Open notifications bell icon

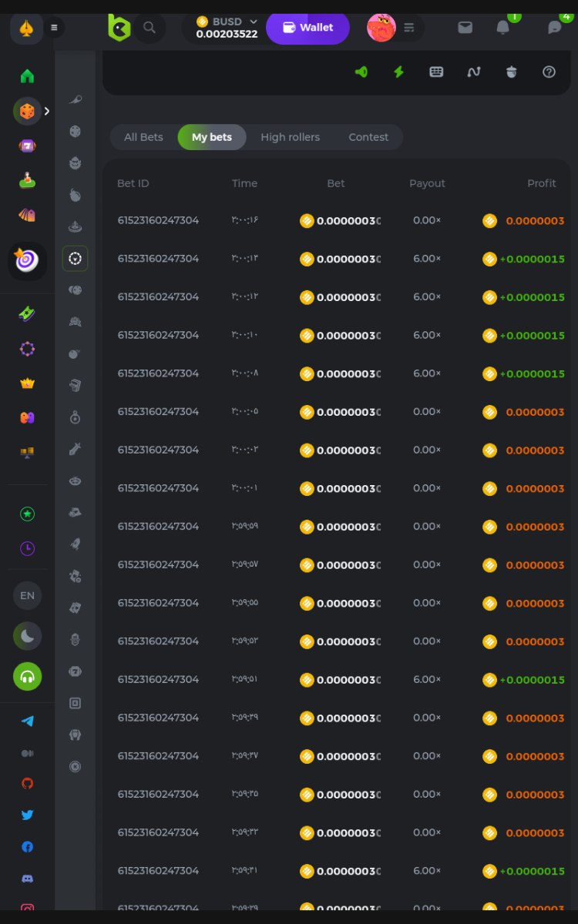[502, 28]
